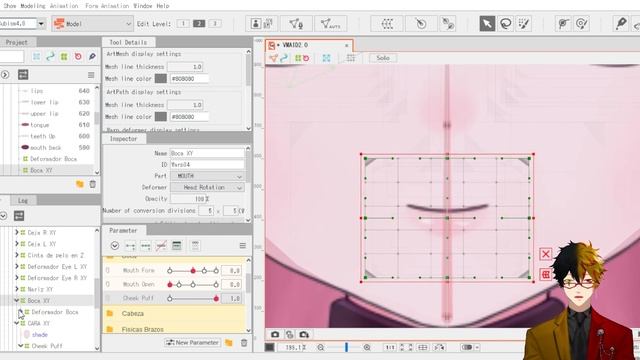640x360 pixels.
Task: Set Edit Level to 2
Action: click(199, 24)
